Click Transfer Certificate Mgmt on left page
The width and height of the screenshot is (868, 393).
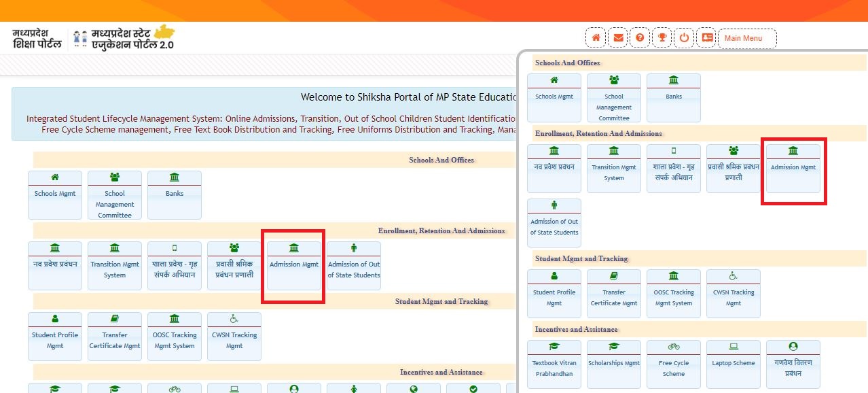(115, 336)
